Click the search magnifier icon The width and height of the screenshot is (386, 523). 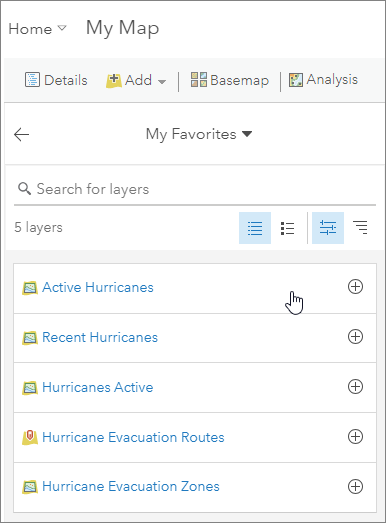click(24, 189)
